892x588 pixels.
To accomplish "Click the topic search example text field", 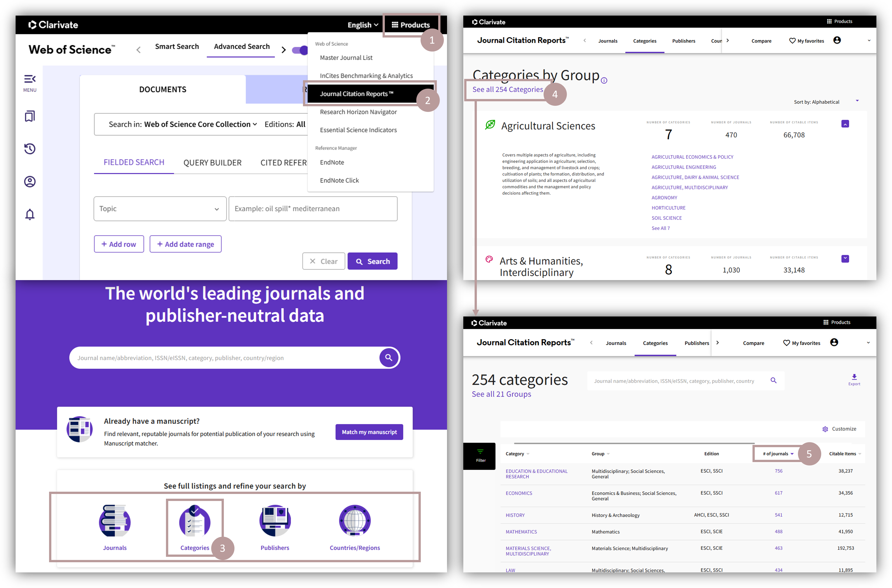I will (313, 208).
